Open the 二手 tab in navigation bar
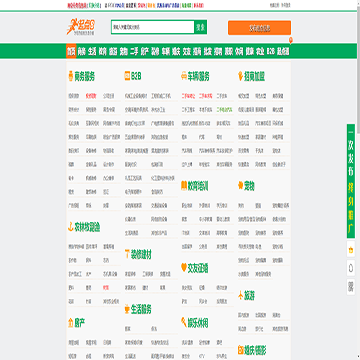Viewport: 360px width, 360px height. pos(134,51)
